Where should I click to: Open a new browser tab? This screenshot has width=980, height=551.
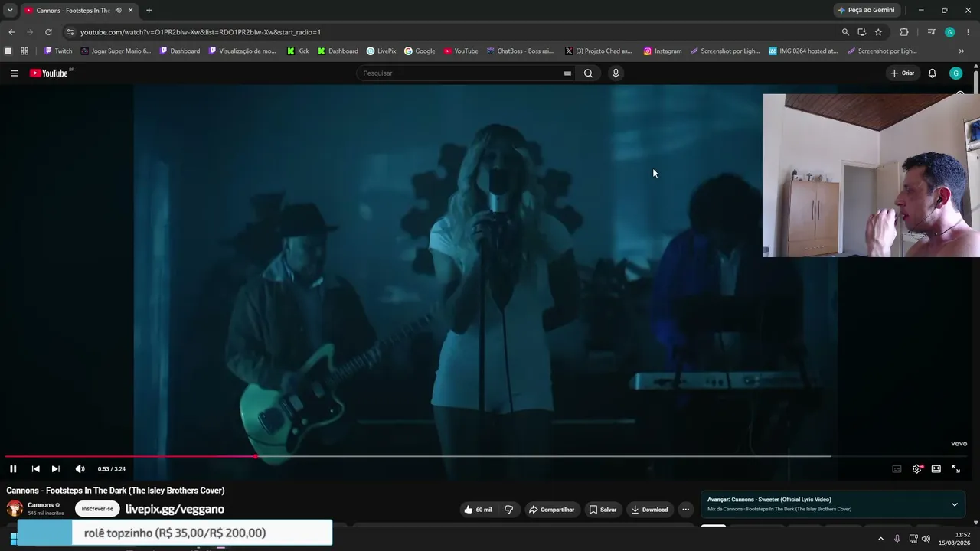point(149,11)
